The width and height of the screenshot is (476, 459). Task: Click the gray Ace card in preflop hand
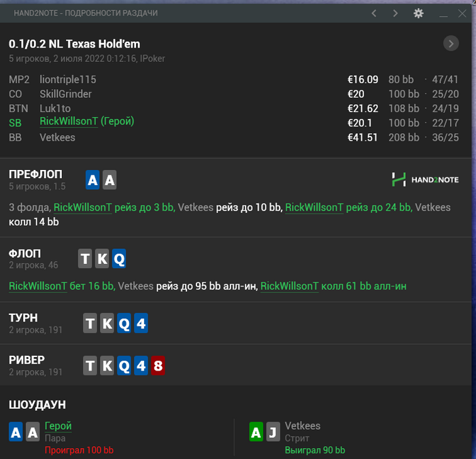click(x=109, y=180)
